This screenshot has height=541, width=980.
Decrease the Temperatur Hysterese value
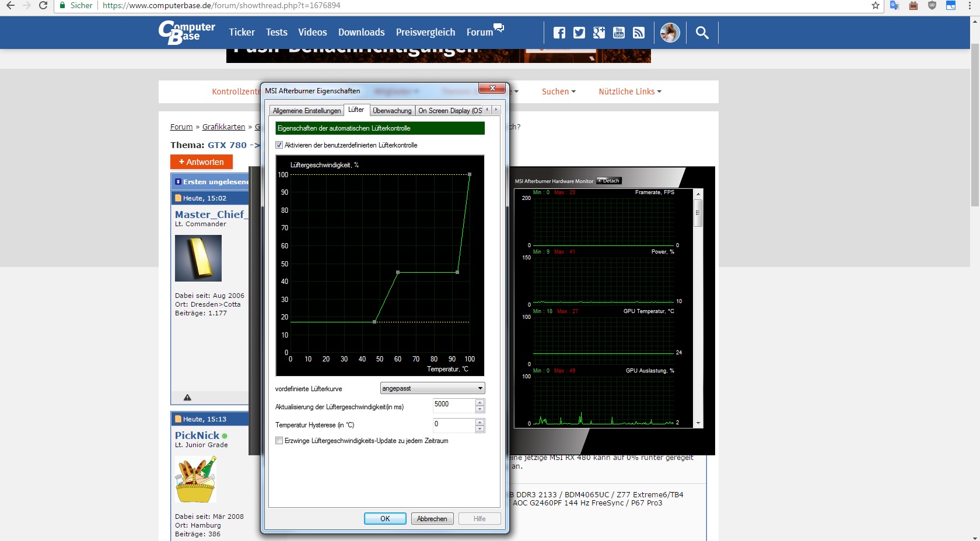click(480, 429)
